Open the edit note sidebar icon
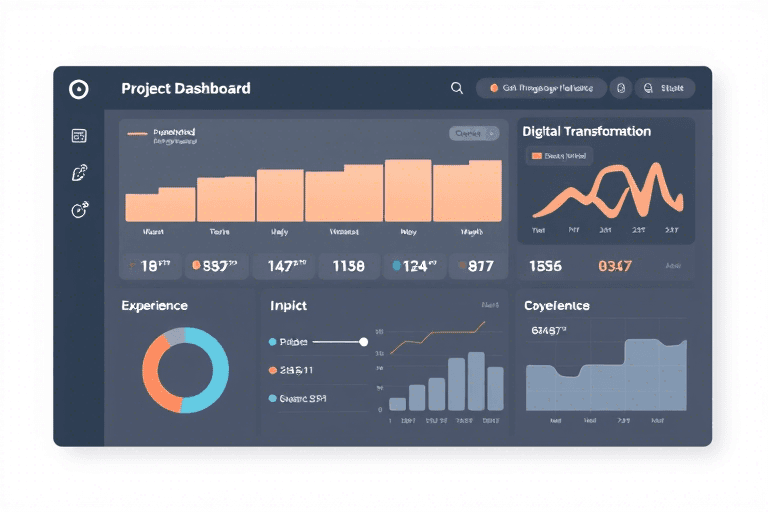The width and height of the screenshot is (768, 512). pos(79,172)
